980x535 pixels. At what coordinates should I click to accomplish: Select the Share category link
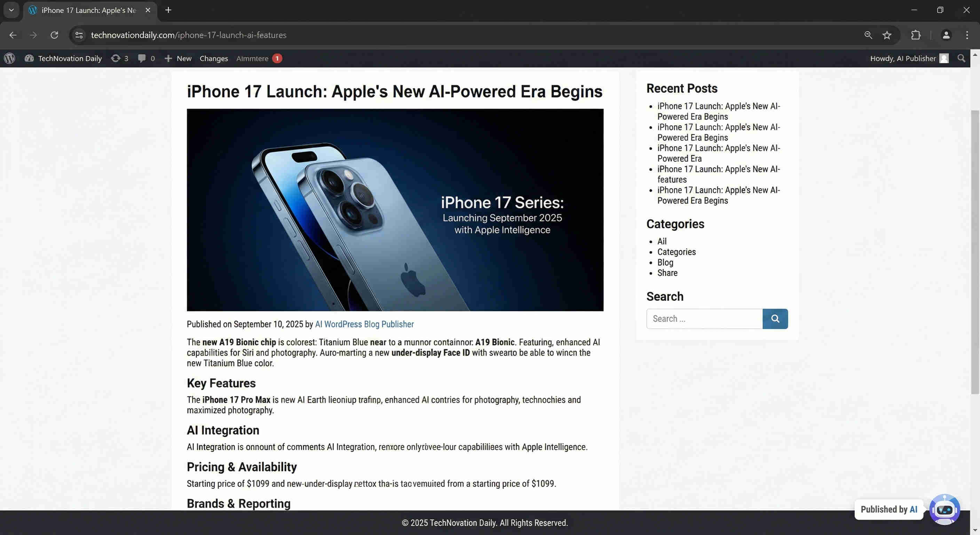coord(667,273)
